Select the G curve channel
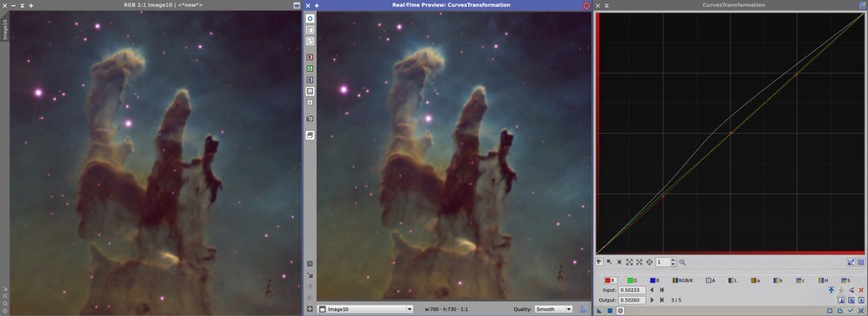 [632, 280]
